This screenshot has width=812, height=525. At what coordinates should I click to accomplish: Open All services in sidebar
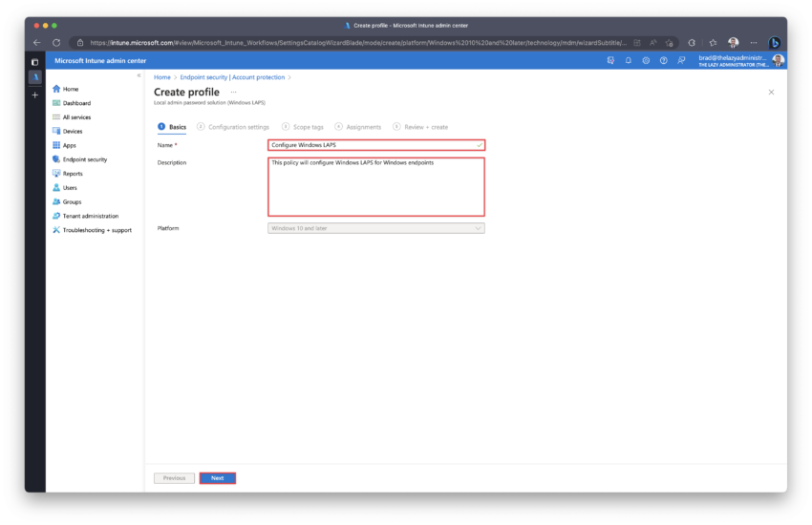72,116
